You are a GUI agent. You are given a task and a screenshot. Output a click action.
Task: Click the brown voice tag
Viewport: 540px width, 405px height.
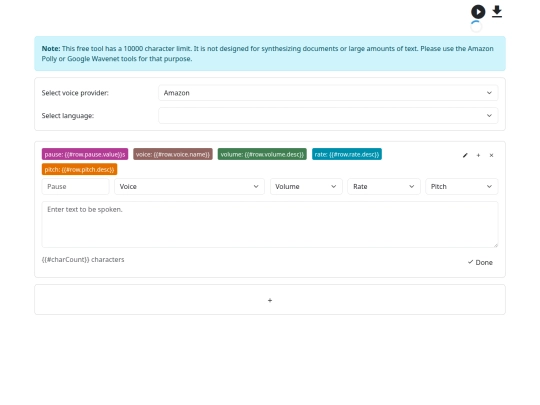pos(173,154)
